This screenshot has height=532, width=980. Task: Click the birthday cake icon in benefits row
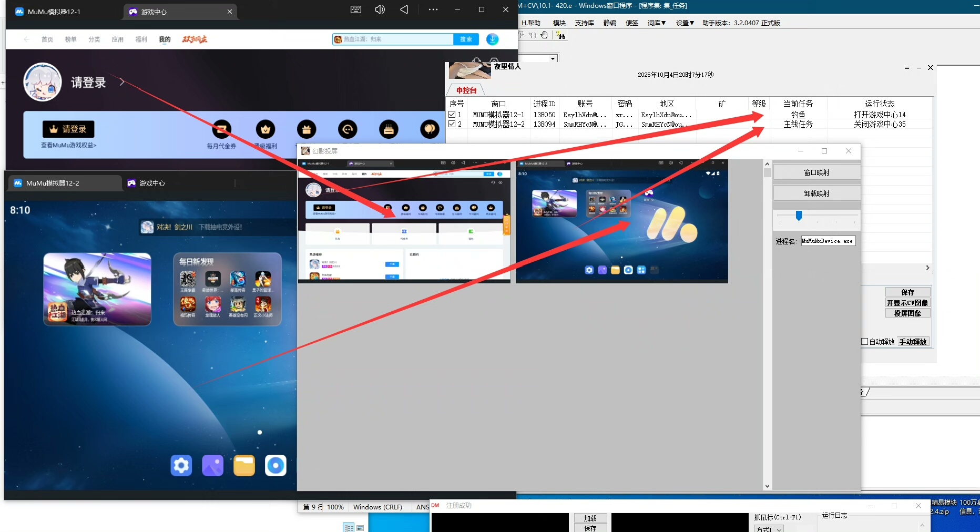click(x=389, y=129)
